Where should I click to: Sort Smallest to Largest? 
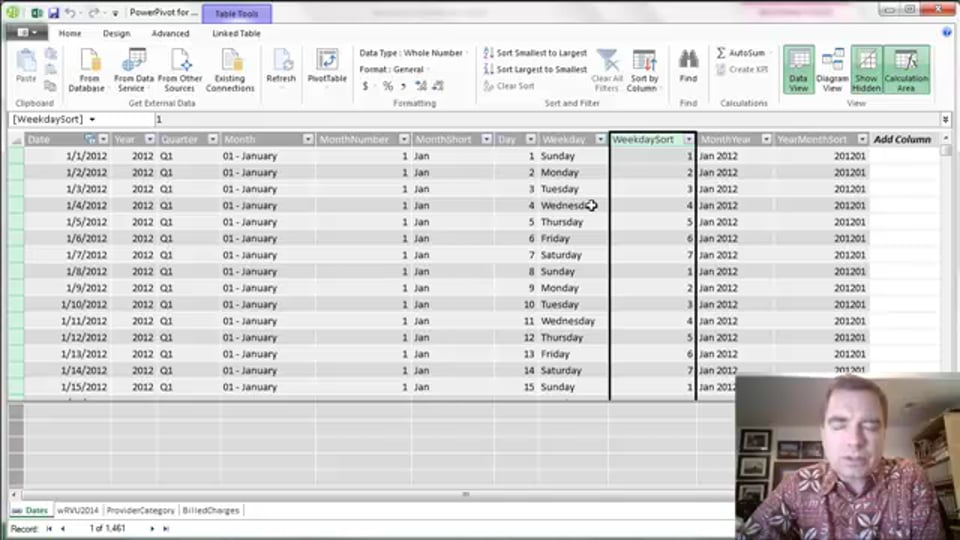(535, 53)
